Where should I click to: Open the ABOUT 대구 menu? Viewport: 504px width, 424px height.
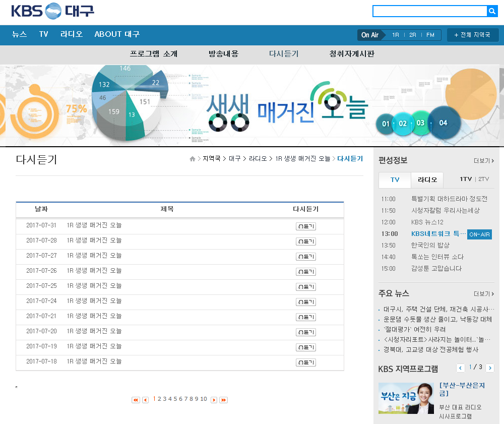[117, 34]
